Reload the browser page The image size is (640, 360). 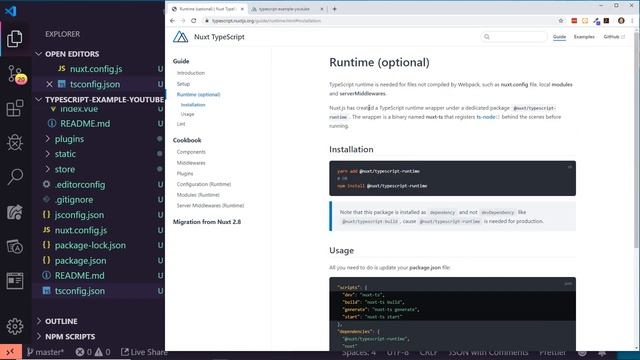pos(193,20)
